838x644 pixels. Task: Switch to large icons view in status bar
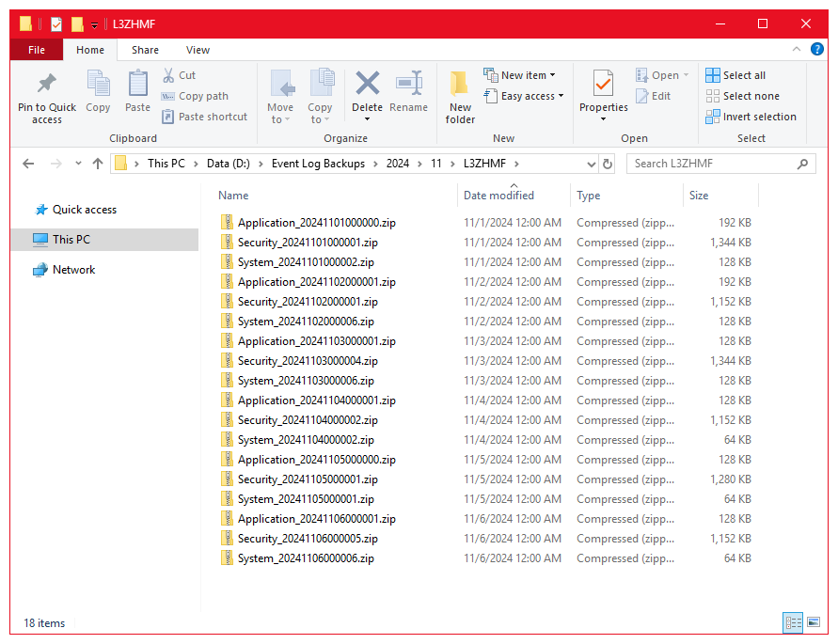813,622
